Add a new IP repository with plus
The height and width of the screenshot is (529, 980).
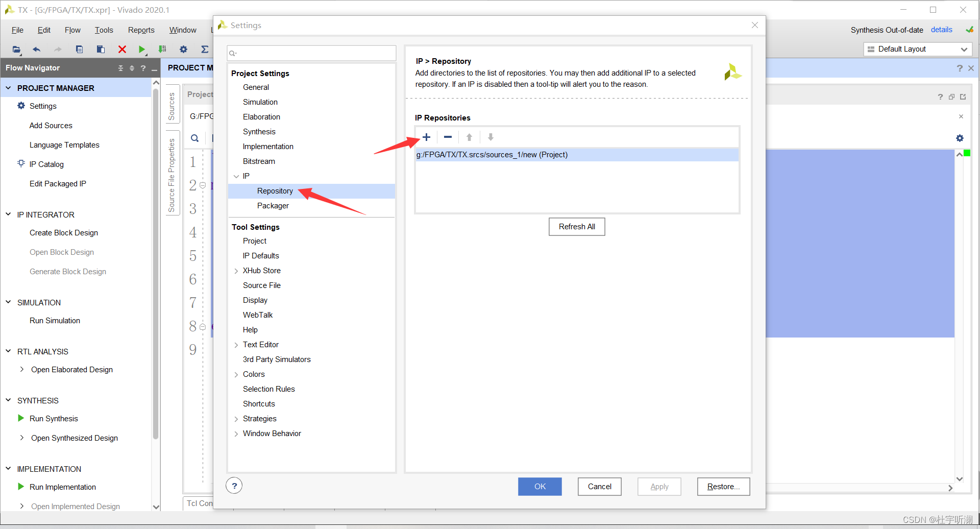point(427,137)
